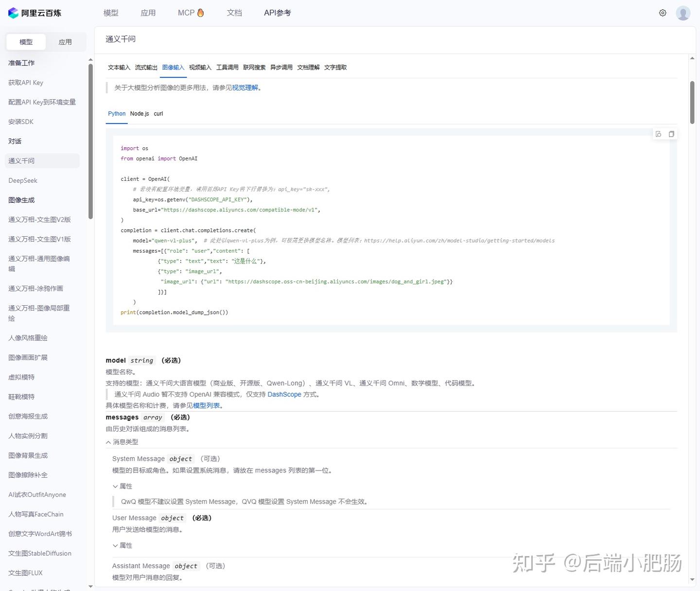
Task: Open 虚拟模特 in sidebar
Action: [21, 377]
